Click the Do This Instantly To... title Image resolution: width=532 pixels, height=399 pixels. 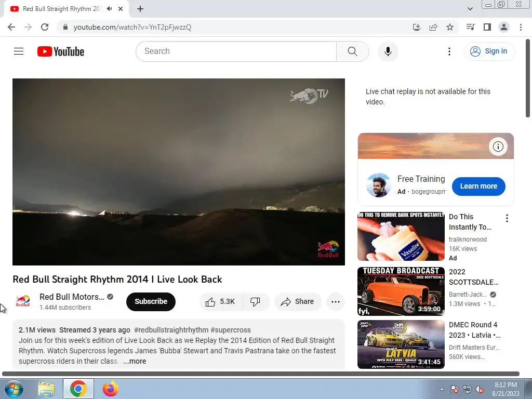(x=470, y=222)
